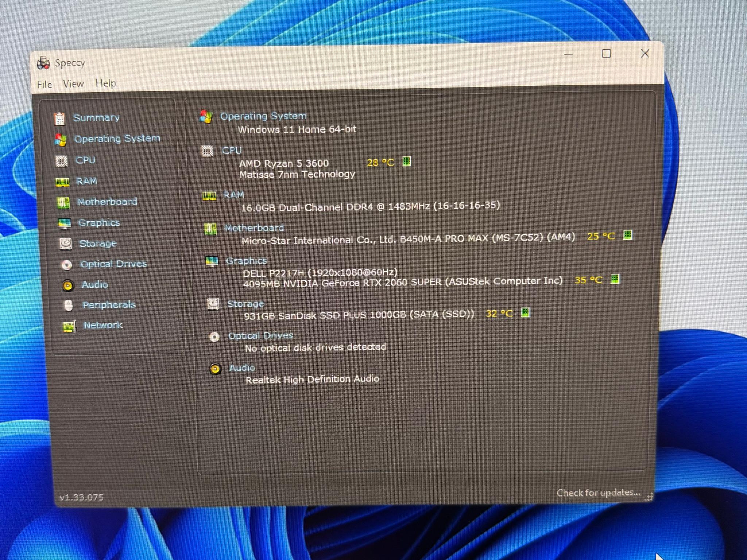Click the RAM stick icon in sidebar

click(x=62, y=182)
